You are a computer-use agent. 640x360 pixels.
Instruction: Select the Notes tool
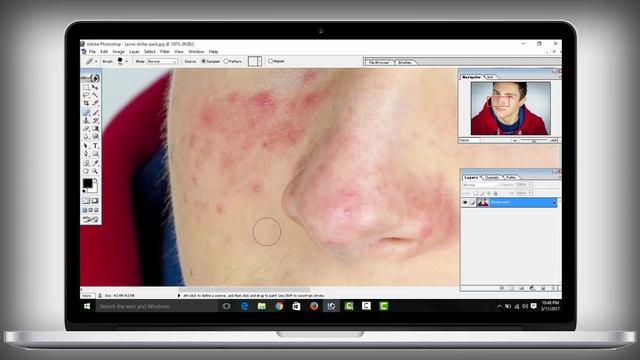pos(86,163)
